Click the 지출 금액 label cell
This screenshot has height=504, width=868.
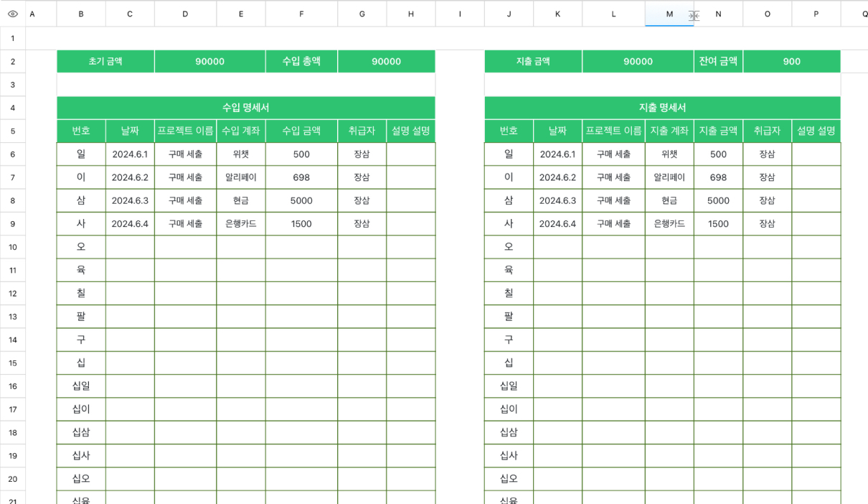click(x=533, y=62)
